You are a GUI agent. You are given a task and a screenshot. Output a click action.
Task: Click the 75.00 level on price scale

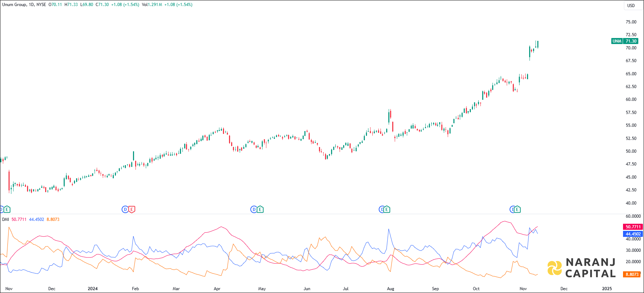coord(631,22)
